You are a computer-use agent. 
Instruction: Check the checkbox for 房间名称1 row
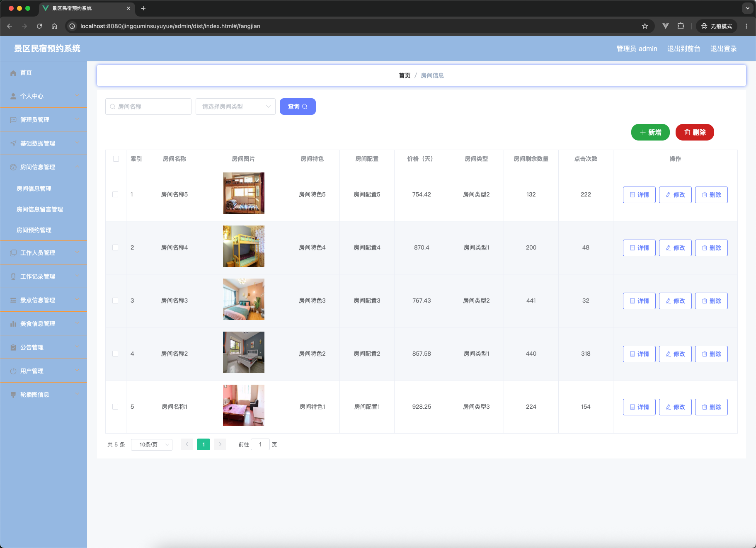[x=115, y=407]
